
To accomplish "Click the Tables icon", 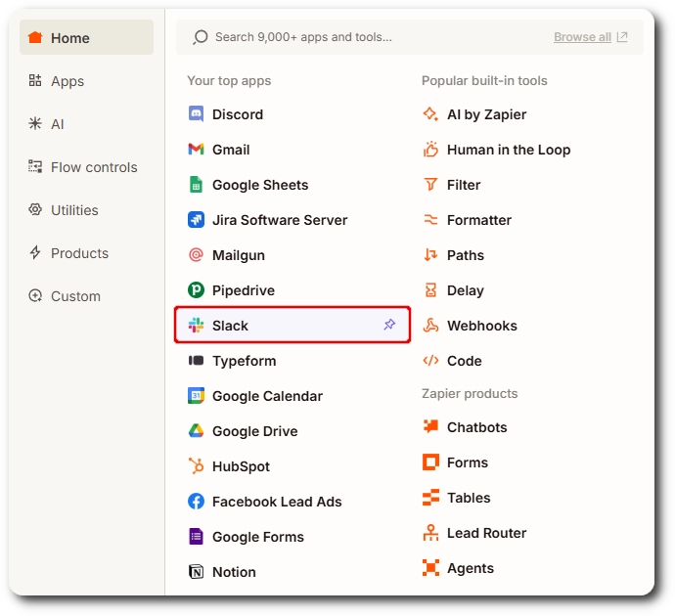I will [x=430, y=498].
